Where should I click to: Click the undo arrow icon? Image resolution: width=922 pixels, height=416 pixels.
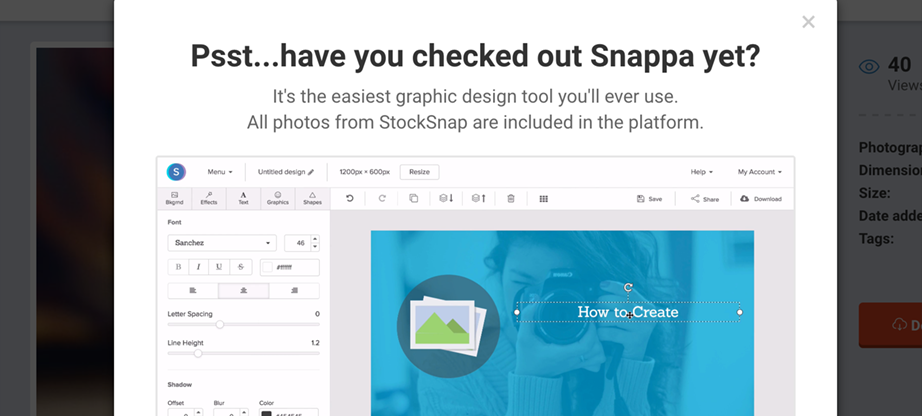pyautogui.click(x=349, y=199)
